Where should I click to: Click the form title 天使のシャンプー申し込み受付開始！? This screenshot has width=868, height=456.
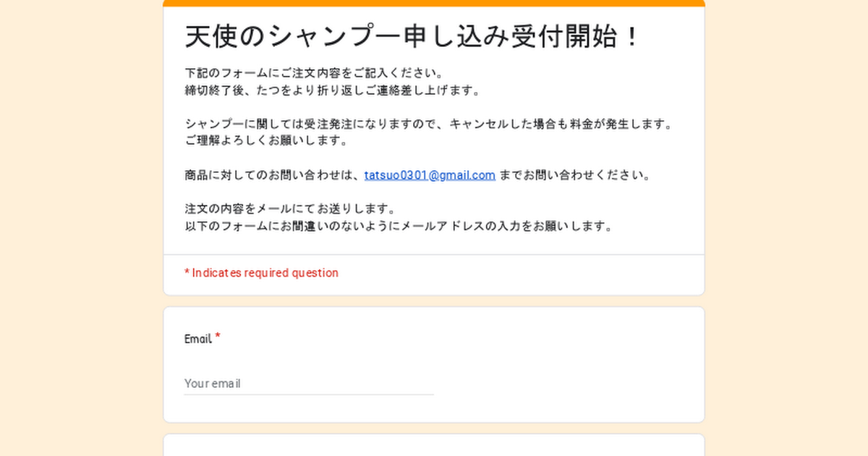click(412, 37)
